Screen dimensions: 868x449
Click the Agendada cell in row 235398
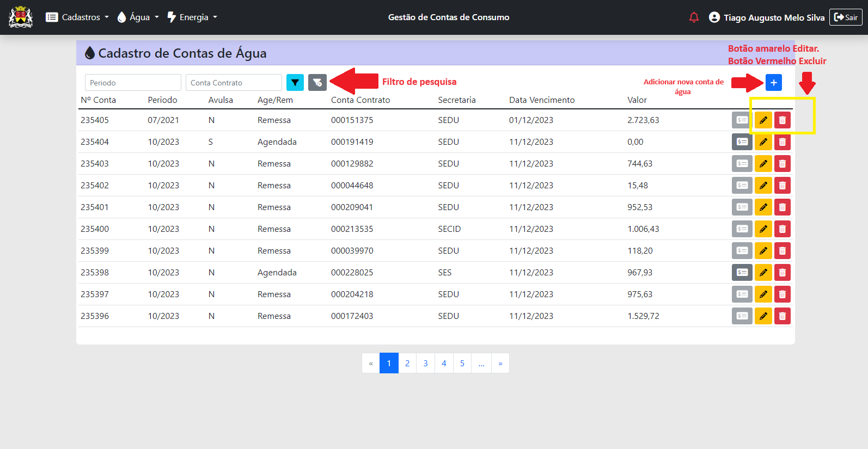pos(277,272)
